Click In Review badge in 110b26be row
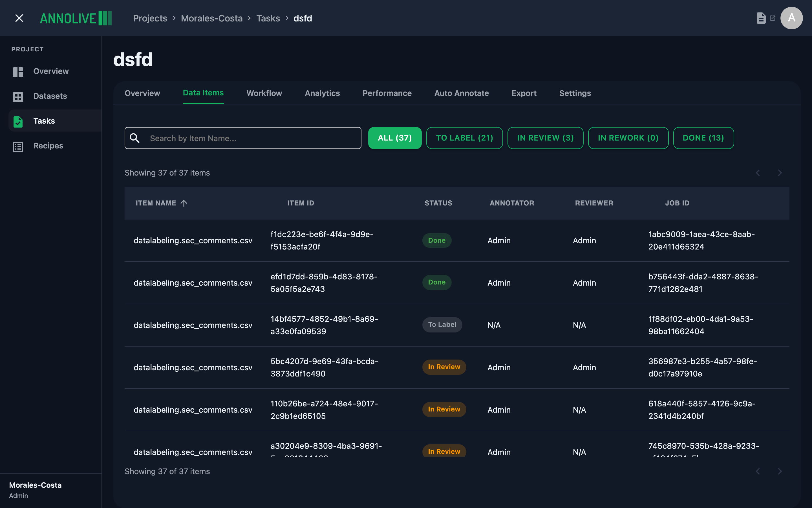The width and height of the screenshot is (812, 508). point(444,409)
